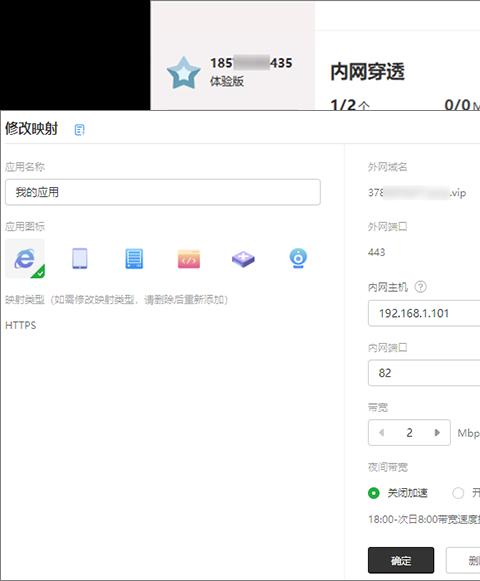480x581 pixels.
Task: Click the HTTPS mapping type text
Action: point(21,325)
